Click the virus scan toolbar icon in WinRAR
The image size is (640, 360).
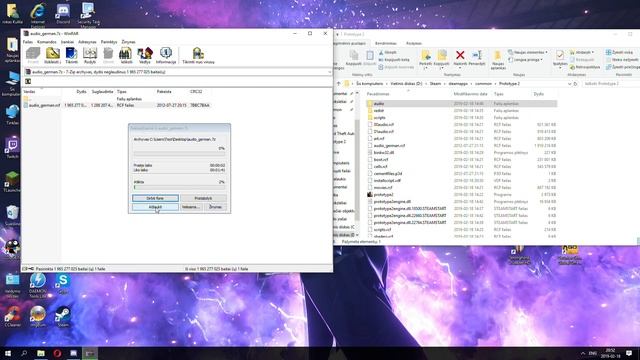pyautogui.click(x=198, y=55)
